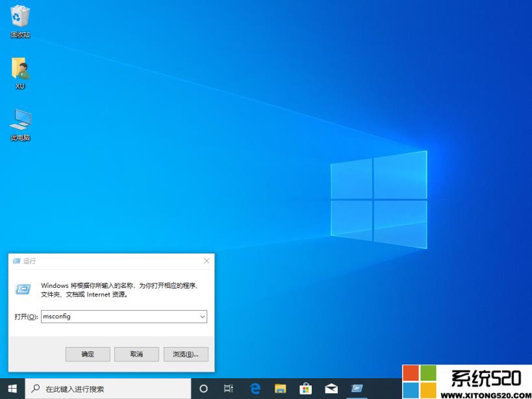The image size is (532, 399).
Task: Open the Recycle Bin (回收站)
Action: [x=19, y=18]
